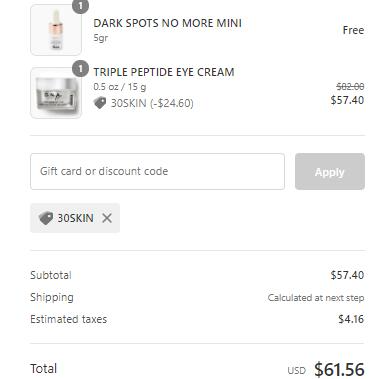Apply the discount code
The image size is (392, 379).
click(x=330, y=172)
